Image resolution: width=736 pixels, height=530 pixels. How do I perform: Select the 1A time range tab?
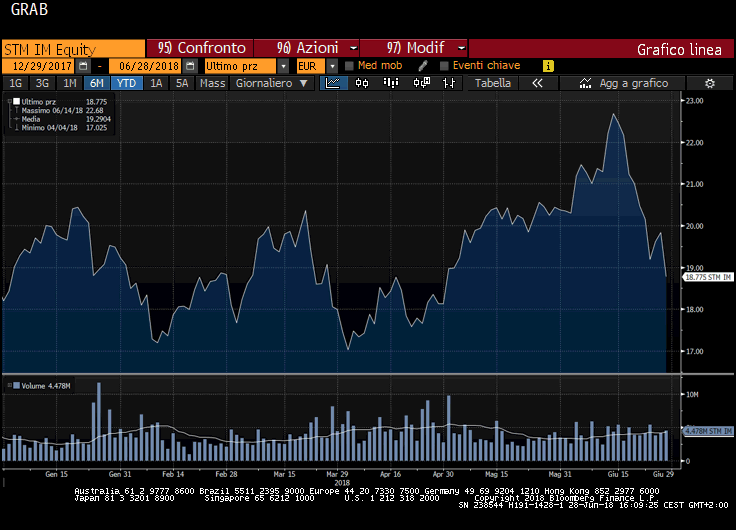156,83
